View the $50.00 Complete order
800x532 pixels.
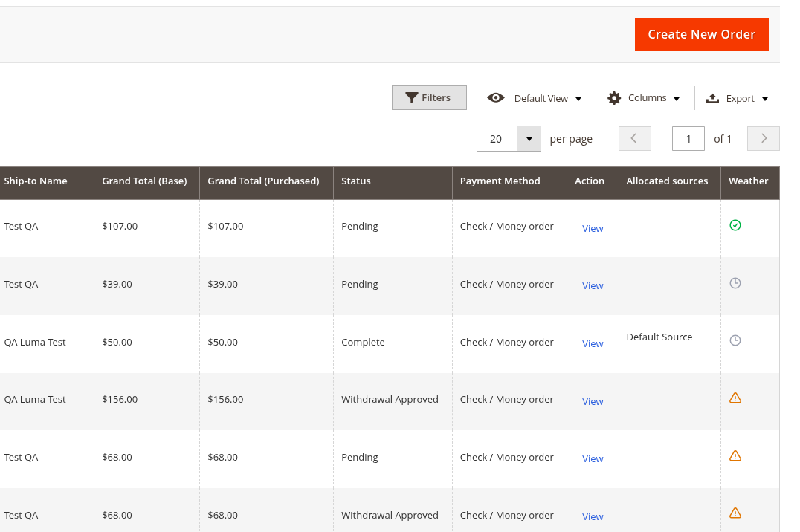593,344
